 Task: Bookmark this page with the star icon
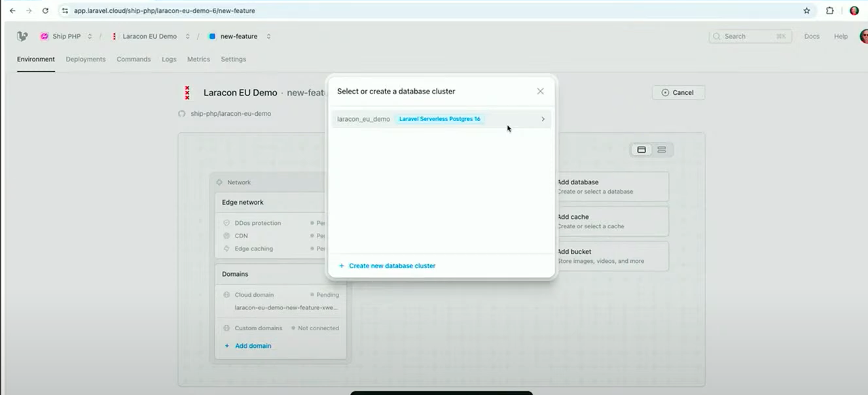(806, 10)
